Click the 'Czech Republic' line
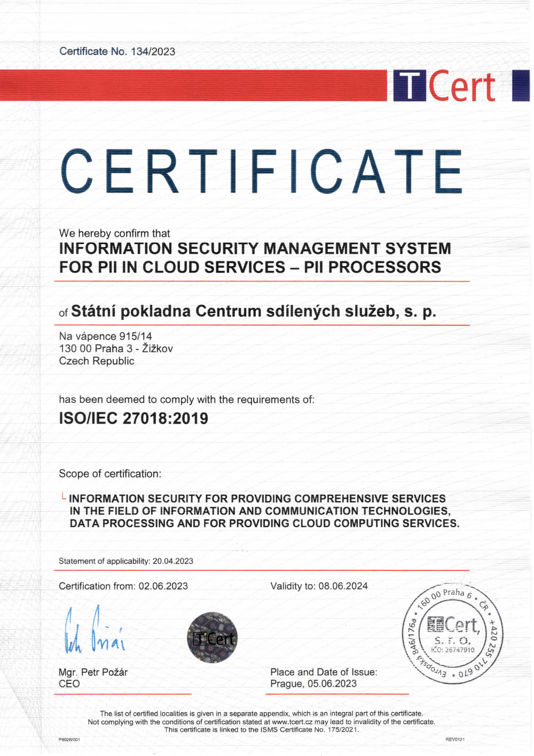Image resolution: width=534 pixels, height=756 pixels. click(97, 361)
